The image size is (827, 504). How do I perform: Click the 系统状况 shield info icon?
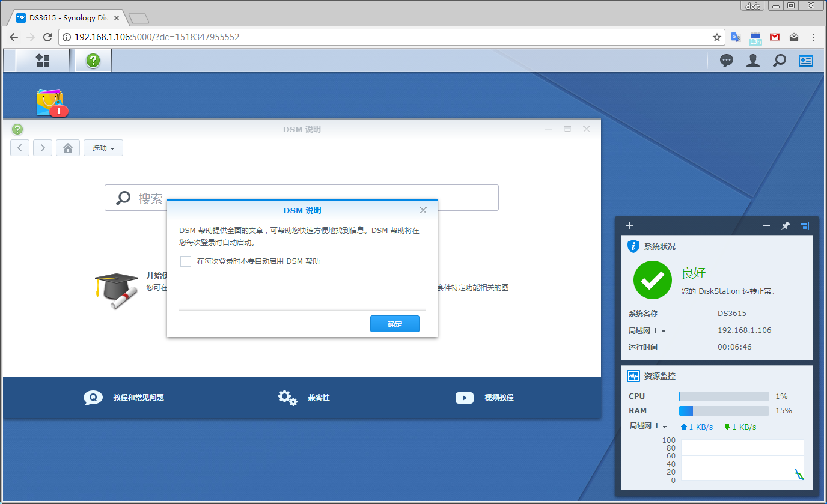click(x=633, y=246)
